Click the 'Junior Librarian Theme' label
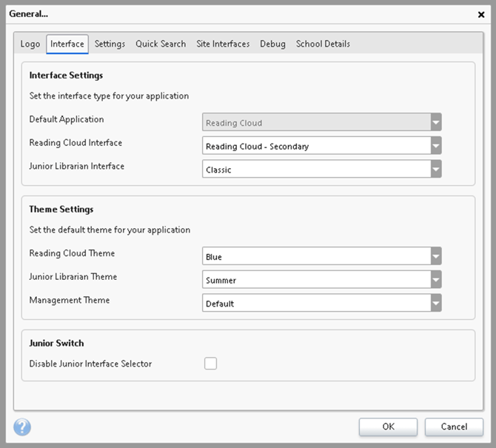The height and width of the screenshot is (448, 496). tap(73, 276)
